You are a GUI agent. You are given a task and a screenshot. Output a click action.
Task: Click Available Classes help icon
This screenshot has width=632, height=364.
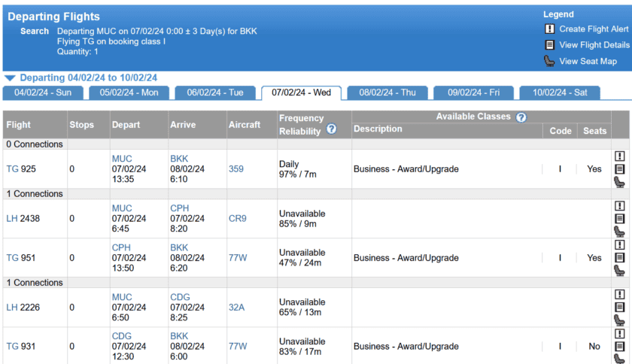[x=521, y=117]
